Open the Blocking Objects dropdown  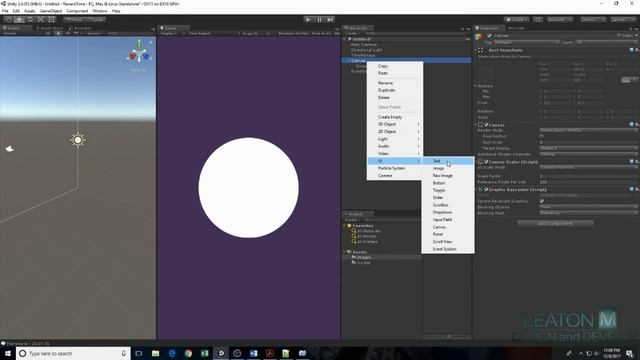[588, 207]
